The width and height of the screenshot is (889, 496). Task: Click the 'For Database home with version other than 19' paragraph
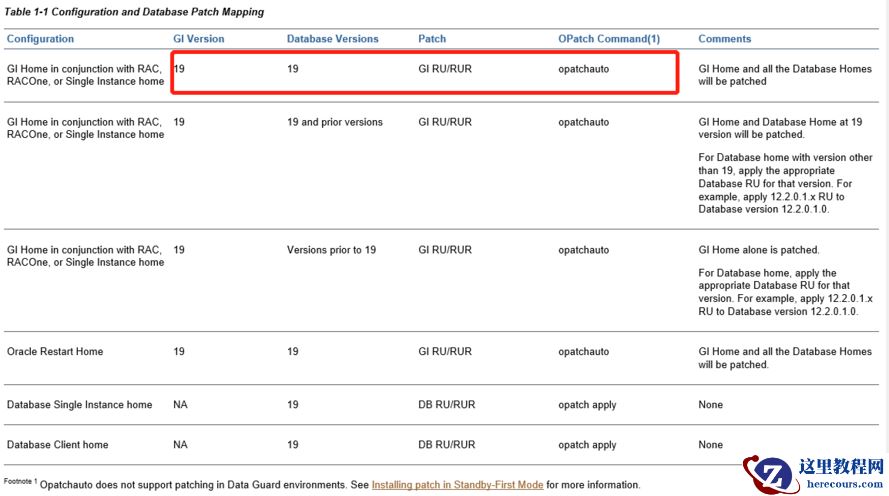click(785, 183)
